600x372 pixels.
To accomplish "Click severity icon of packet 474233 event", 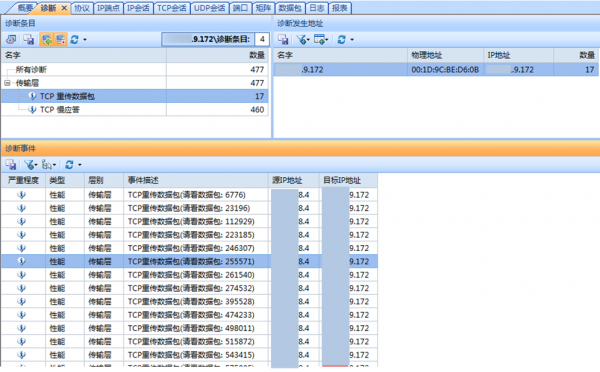I will (22, 315).
